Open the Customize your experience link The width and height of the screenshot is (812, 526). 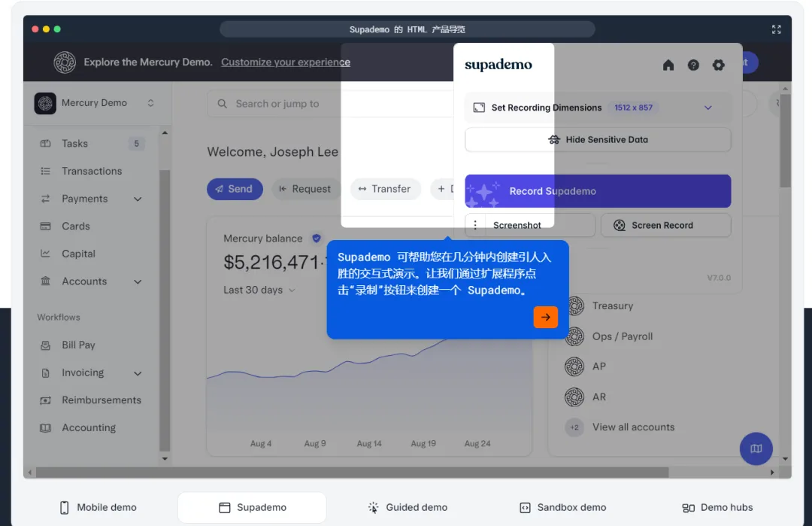285,62
